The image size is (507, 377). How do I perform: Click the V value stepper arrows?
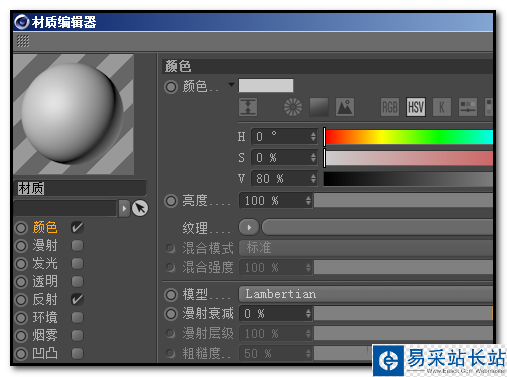pos(313,179)
